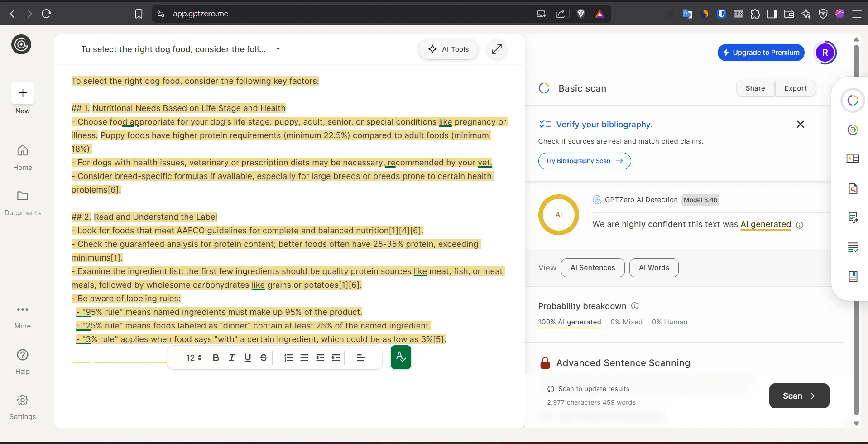The height and width of the screenshot is (444, 868).
Task: Select 0% Human breakdown
Action: pos(670,322)
